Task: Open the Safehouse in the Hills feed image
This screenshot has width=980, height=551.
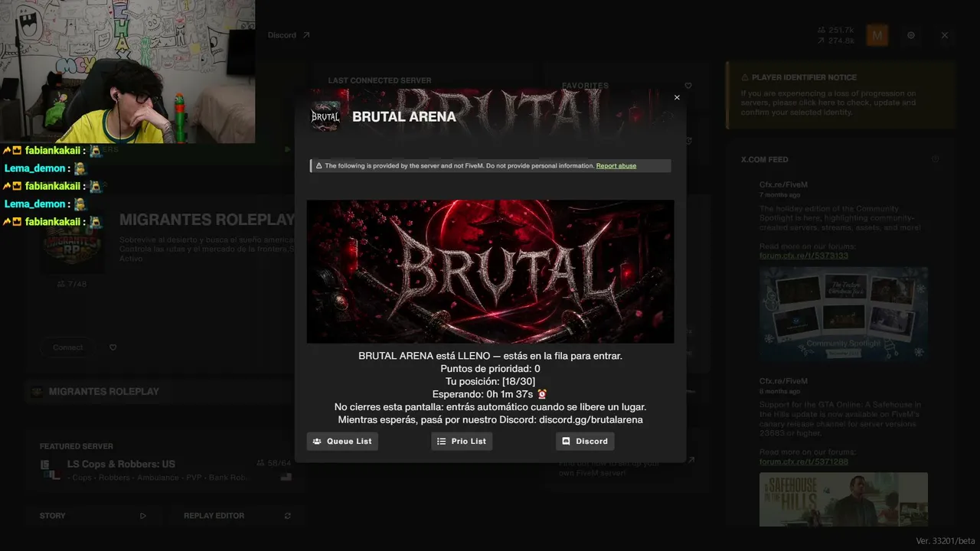Action: pos(844,499)
